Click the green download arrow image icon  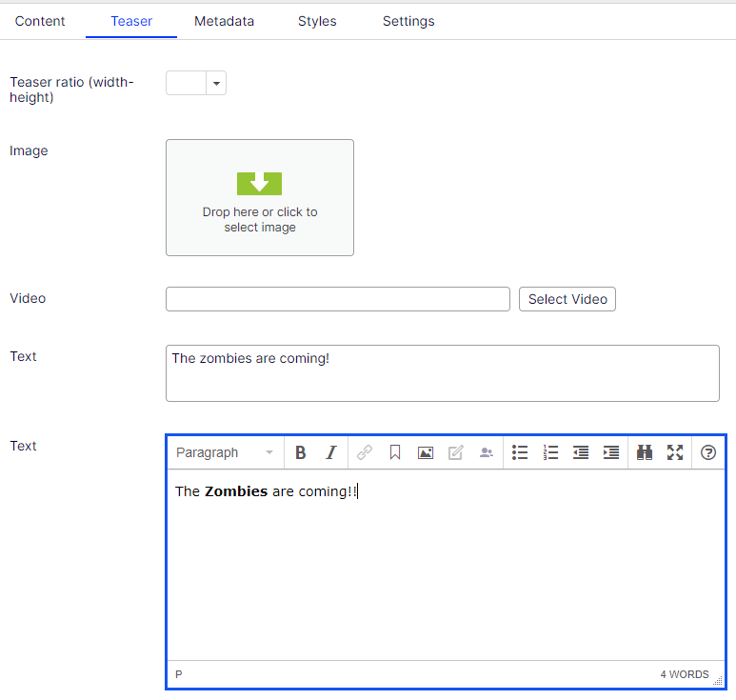tap(259, 184)
